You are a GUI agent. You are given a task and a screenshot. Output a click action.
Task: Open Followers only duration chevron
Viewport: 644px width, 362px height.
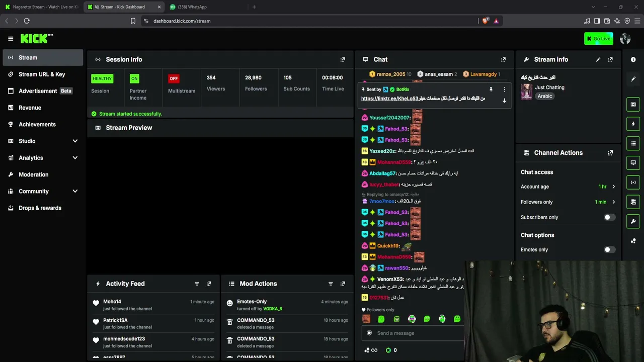tap(613, 202)
